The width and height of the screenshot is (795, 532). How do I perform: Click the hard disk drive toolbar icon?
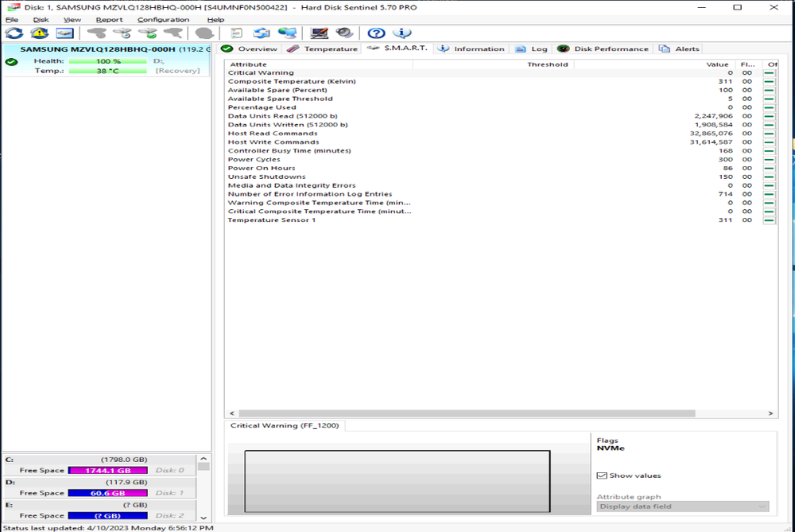[x=64, y=33]
